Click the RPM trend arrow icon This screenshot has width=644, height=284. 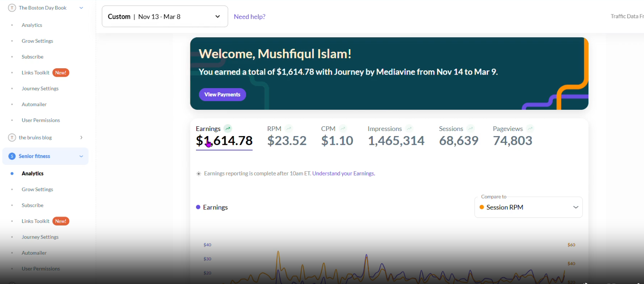click(289, 128)
